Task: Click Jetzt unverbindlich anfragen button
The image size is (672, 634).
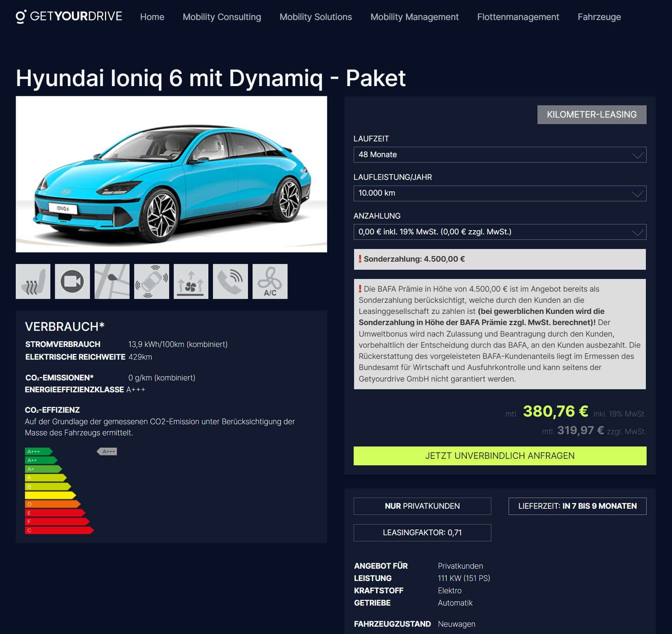Action: (x=500, y=456)
